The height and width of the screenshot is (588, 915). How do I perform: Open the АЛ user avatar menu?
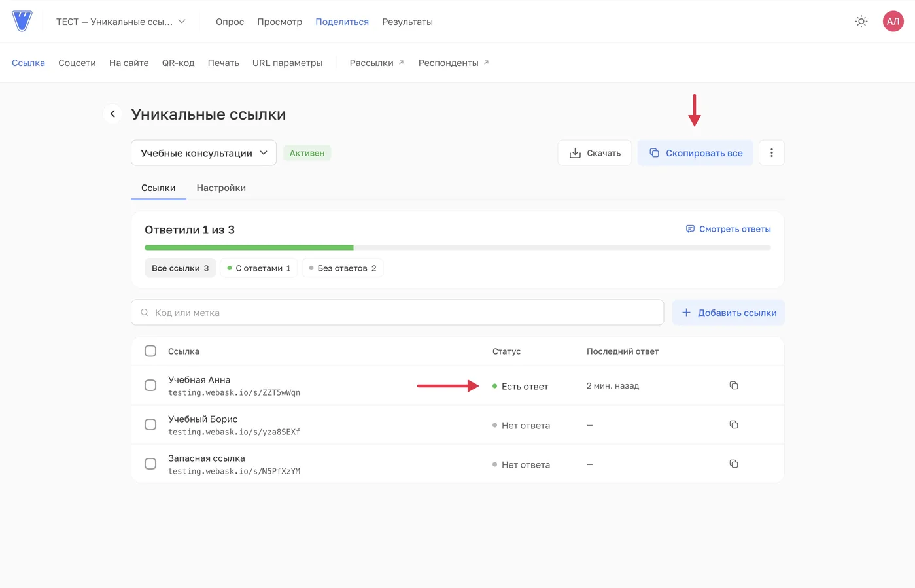(x=893, y=22)
